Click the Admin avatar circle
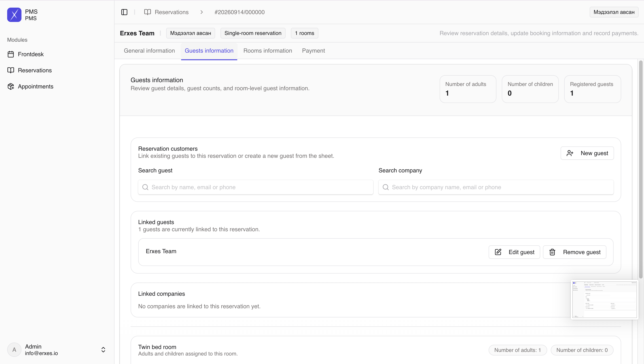This screenshot has width=644, height=364. point(14,349)
